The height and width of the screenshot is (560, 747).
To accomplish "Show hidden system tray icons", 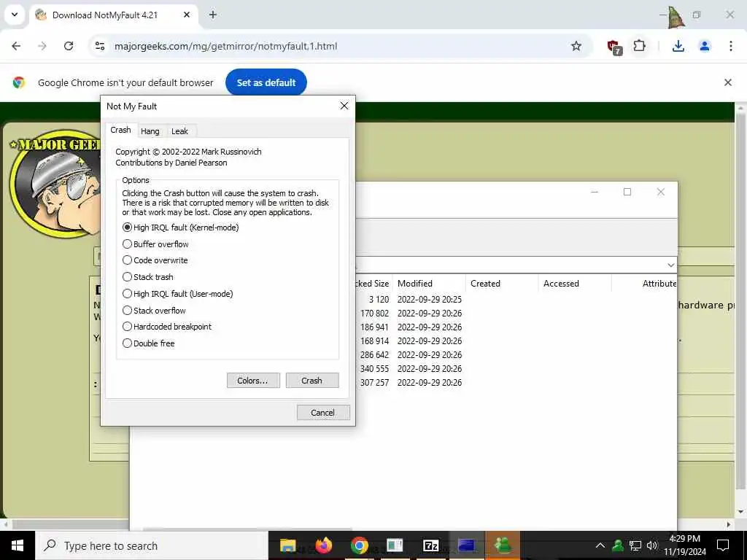I will 600,545.
